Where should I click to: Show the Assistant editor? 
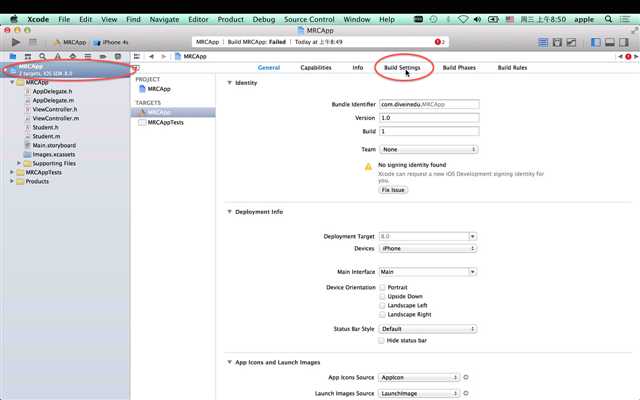(x=557, y=42)
